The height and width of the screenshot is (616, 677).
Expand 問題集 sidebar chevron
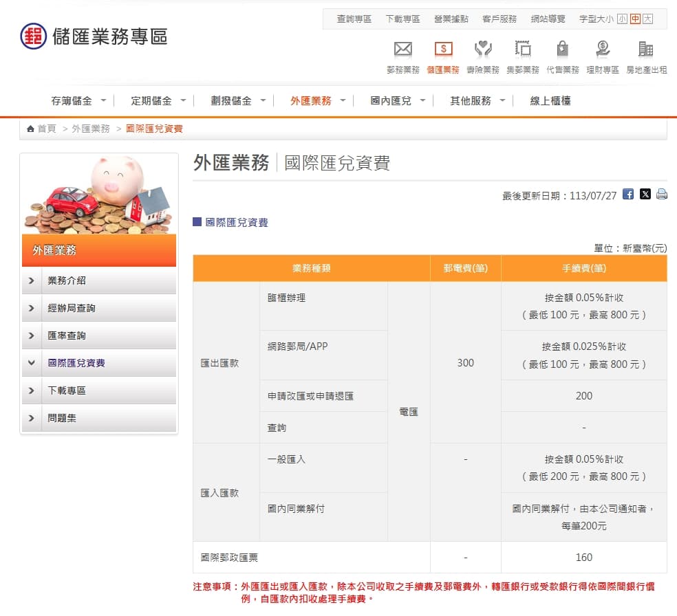pos(31,419)
